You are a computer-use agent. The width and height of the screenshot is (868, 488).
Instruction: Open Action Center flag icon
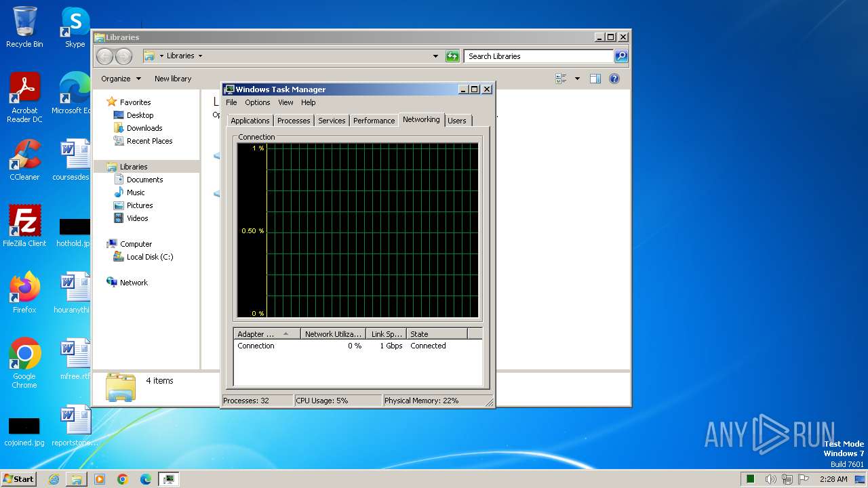[804, 479]
